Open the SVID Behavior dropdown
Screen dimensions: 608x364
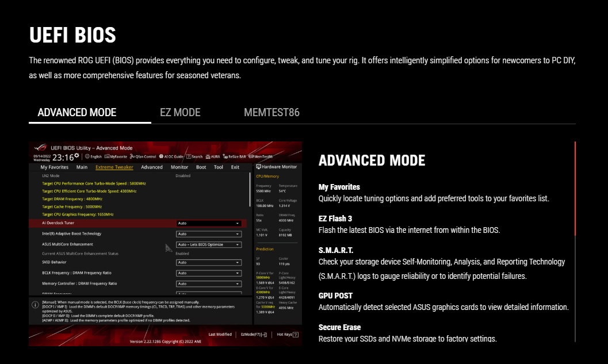coord(208,262)
